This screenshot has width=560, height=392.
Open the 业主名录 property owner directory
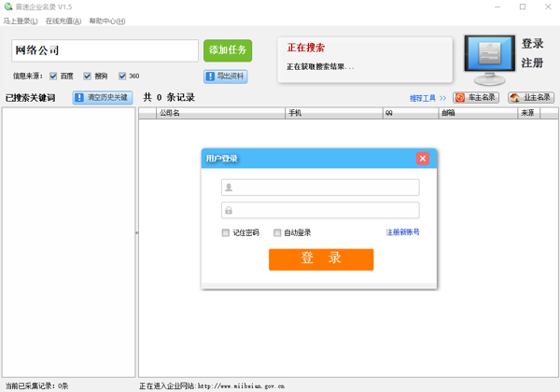(531, 97)
